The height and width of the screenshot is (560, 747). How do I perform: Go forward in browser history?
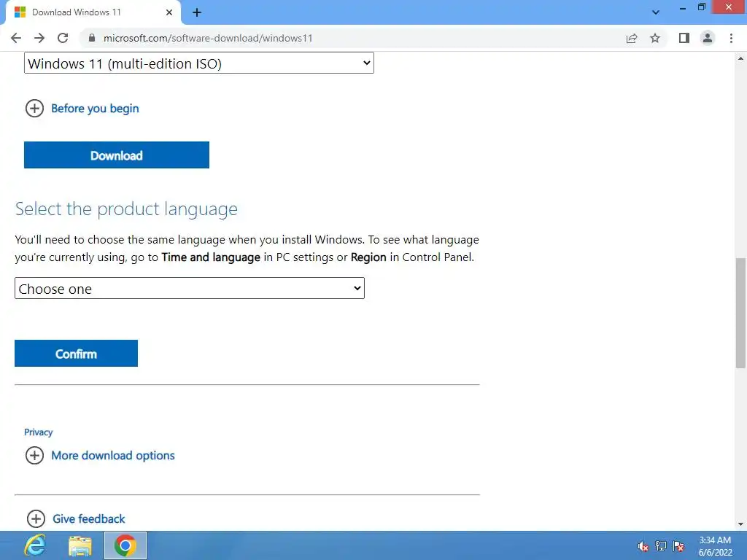(x=39, y=38)
